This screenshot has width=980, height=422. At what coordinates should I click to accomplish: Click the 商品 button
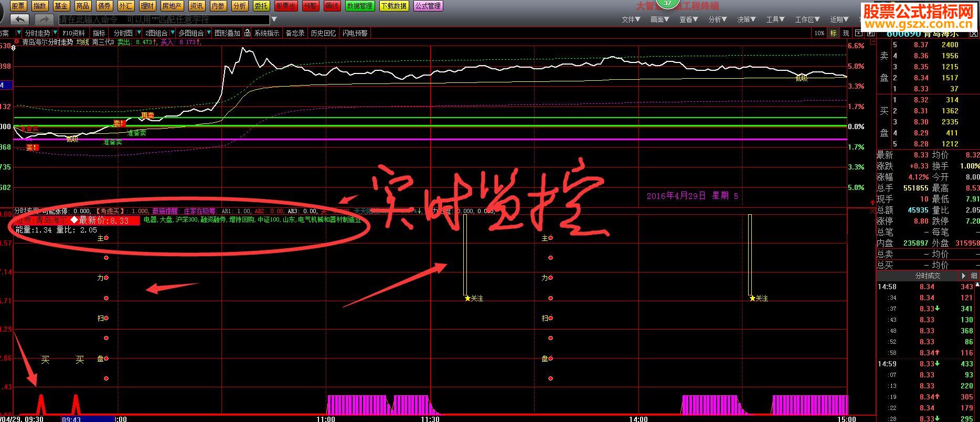pyautogui.click(x=83, y=6)
